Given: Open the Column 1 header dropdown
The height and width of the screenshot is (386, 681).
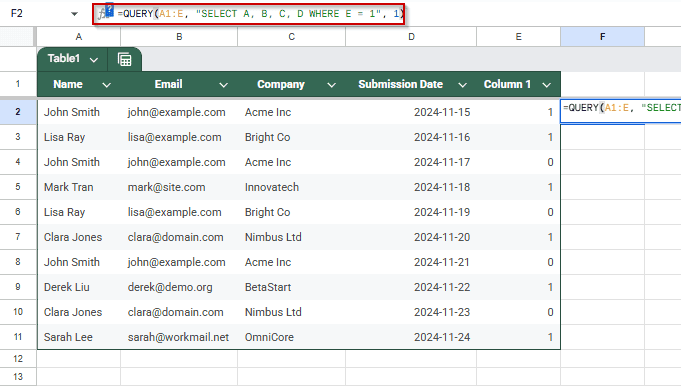Looking at the screenshot, I should pyautogui.click(x=547, y=85).
